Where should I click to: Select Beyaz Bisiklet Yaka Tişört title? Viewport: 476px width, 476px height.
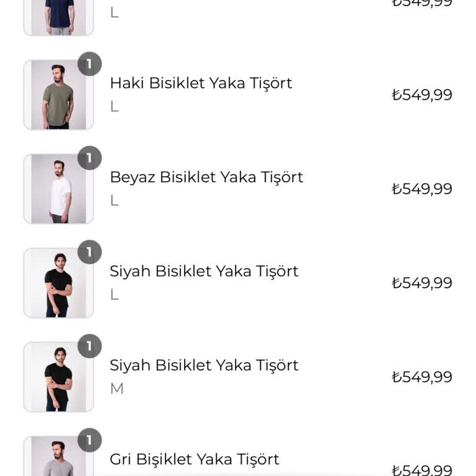(x=206, y=177)
